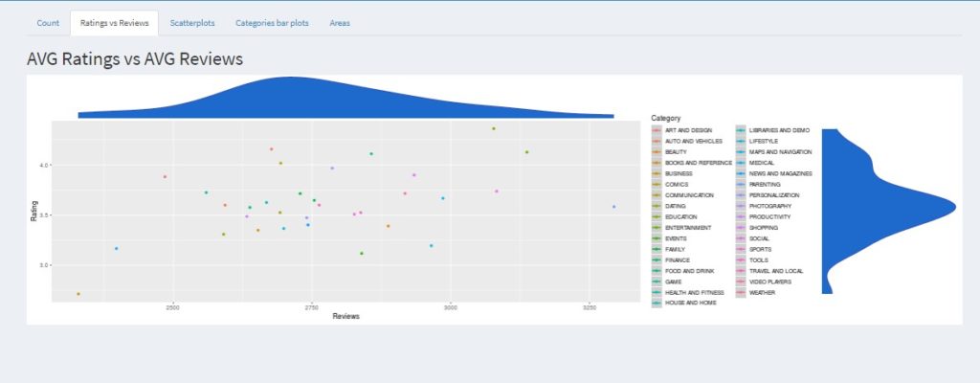This screenshot has height=383, width=980.
Task: Click the LIBRARIES AND DEMO legend key
Action: coord(742,130)
